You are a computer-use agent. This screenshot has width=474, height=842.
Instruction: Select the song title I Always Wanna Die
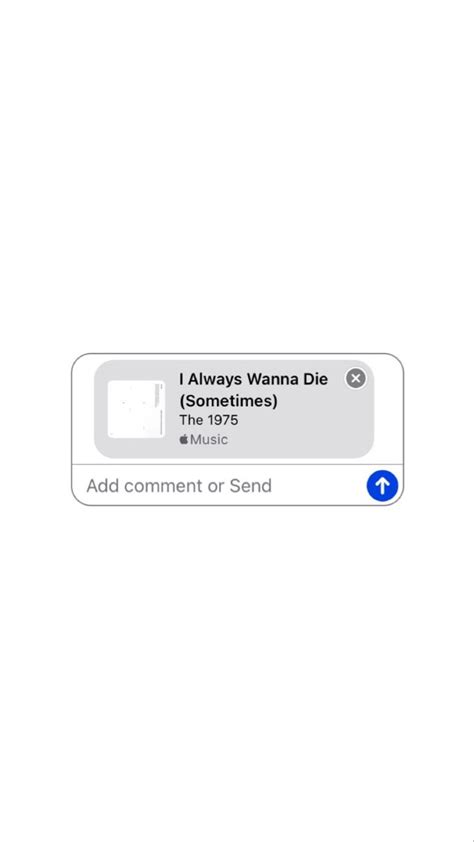[x=253, y=379]
